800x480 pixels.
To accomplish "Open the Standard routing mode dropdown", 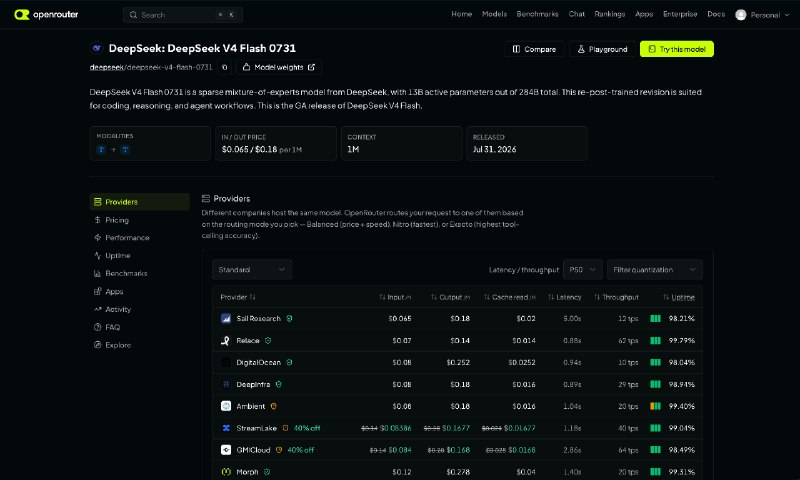I will [x=252, y=269].
